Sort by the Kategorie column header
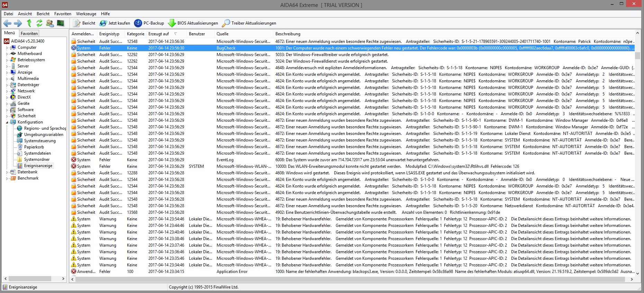The height and width of the screenshot is (293, 644). point(136,34)
